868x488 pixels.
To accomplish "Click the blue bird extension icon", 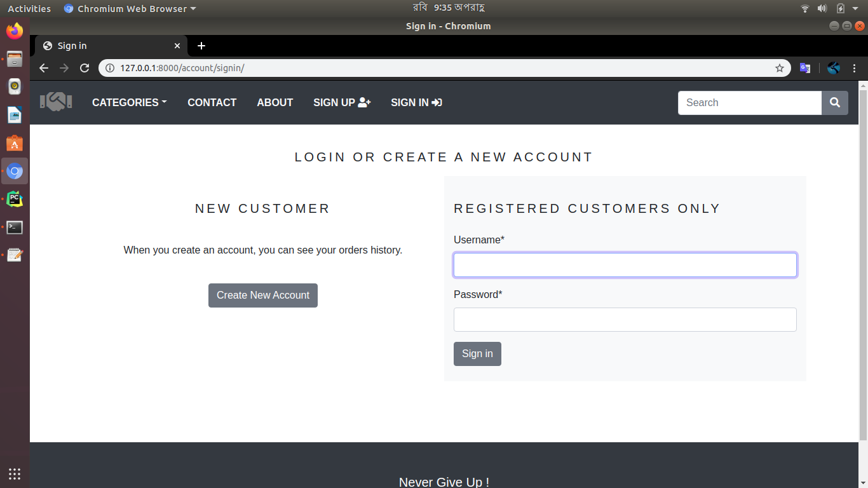I will coord(834,68).
